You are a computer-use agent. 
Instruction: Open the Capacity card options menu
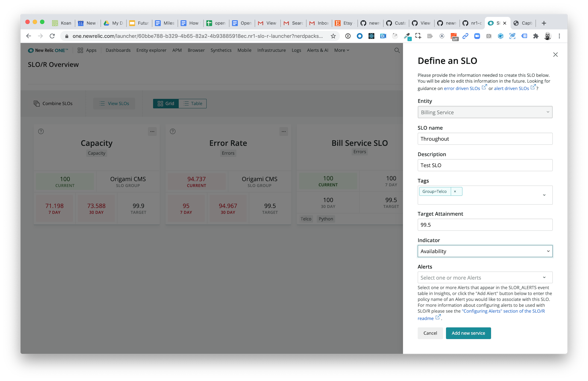pyautogui.click(x=152, y=132)
